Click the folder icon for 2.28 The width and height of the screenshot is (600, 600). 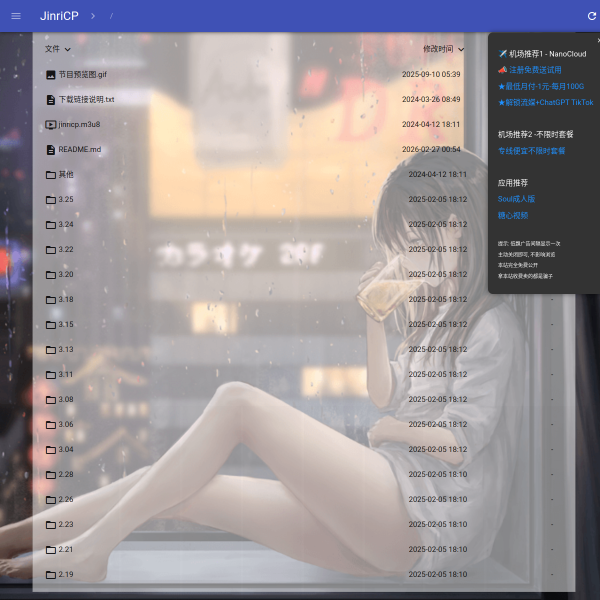[x=51, y=475]
